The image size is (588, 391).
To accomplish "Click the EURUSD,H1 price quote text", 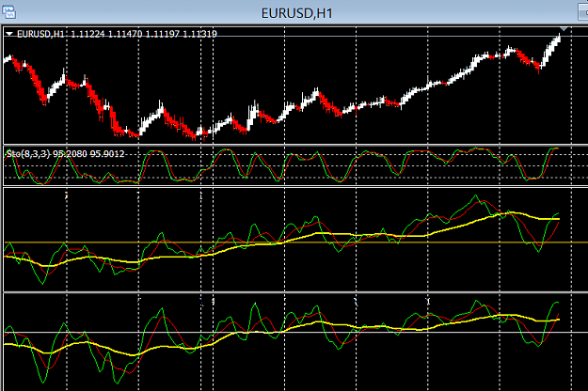I will 117,34.
